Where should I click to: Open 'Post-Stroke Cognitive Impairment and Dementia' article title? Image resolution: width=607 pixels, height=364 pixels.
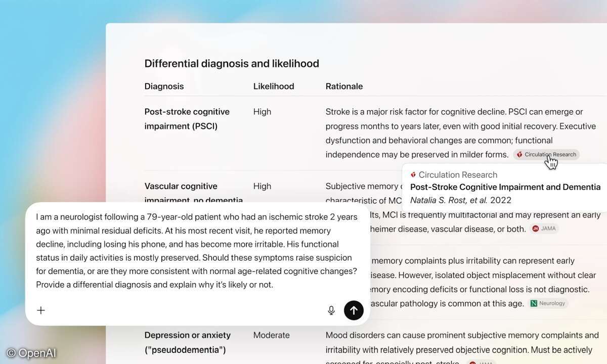[x=505, y=187]
